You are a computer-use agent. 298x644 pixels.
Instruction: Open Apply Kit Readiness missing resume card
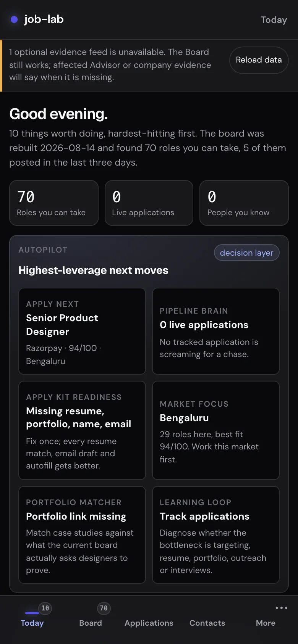tap(82, 430)
